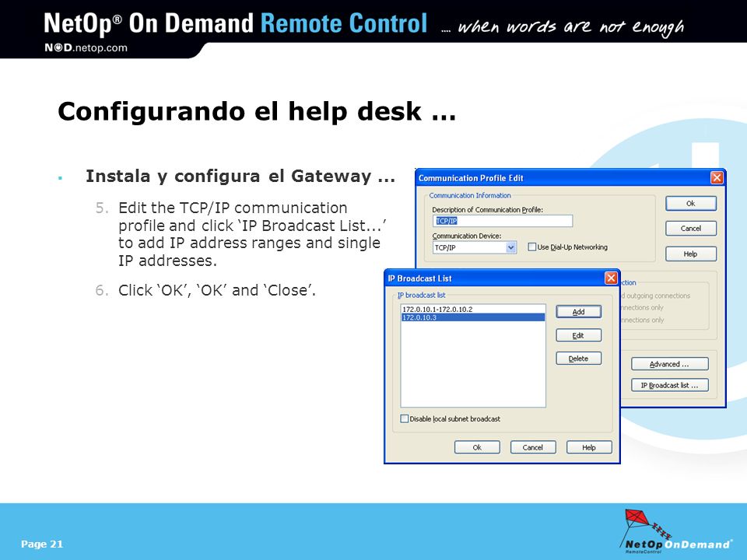Confirm IP Broadcast List with Ok
Viewport: 747px width, 560px height.
click(x=477, y=447)
